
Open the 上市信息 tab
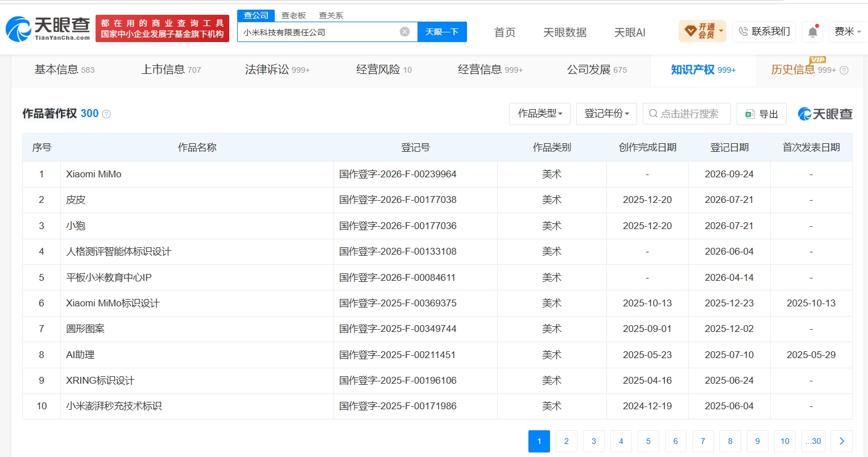tap(171, 70)
